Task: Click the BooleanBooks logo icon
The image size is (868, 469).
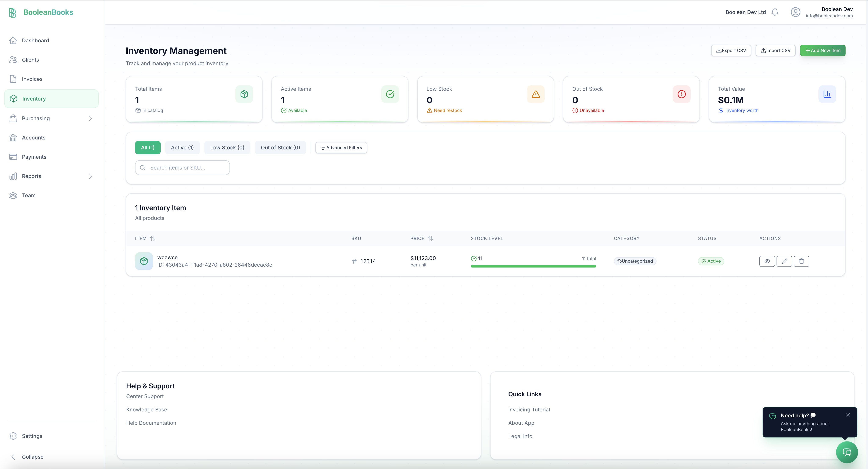Action: [x=12, y=12]
